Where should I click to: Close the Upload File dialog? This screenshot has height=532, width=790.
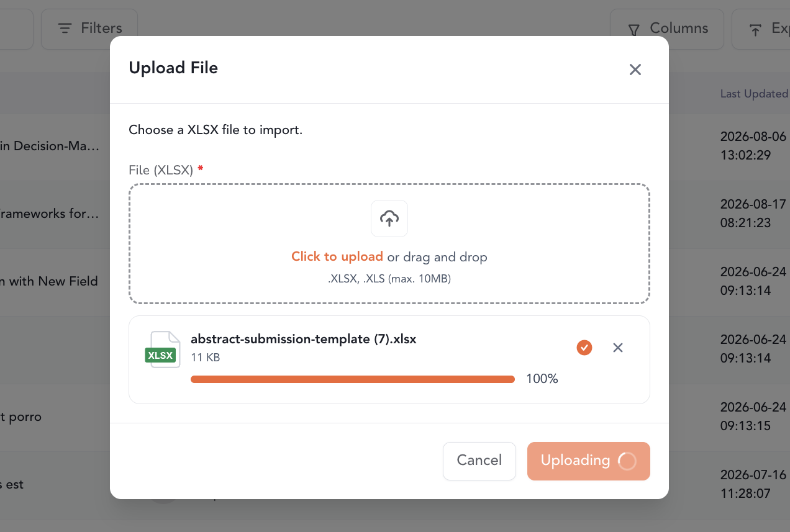pos(635,70)
